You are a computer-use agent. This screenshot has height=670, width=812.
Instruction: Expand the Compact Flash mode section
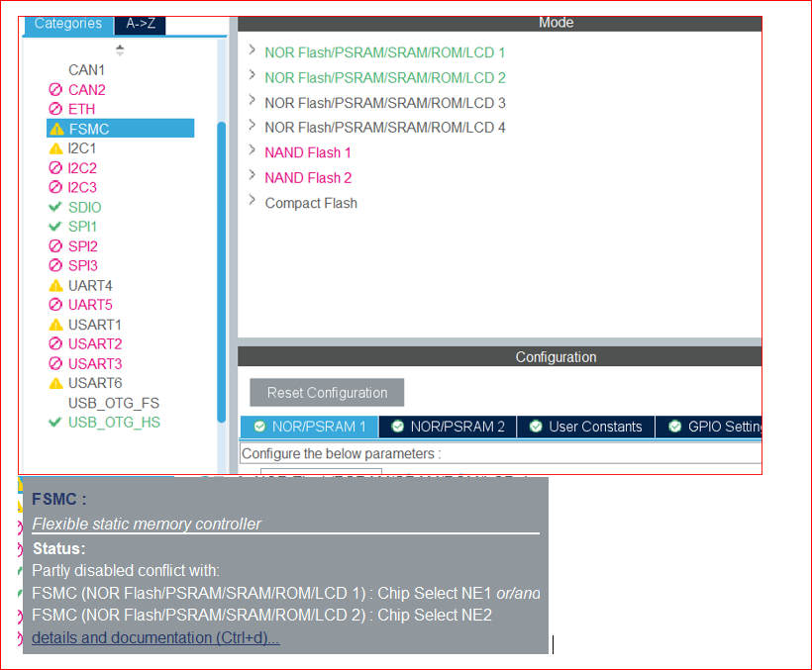click(253, 200)
